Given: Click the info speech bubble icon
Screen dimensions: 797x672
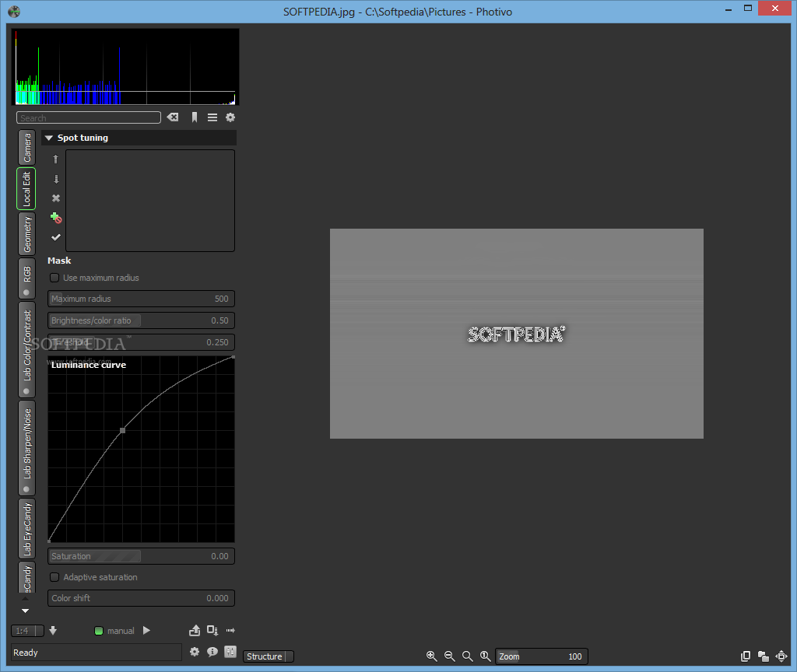Looking at the screenshot, I should click(x=212, y=652).
